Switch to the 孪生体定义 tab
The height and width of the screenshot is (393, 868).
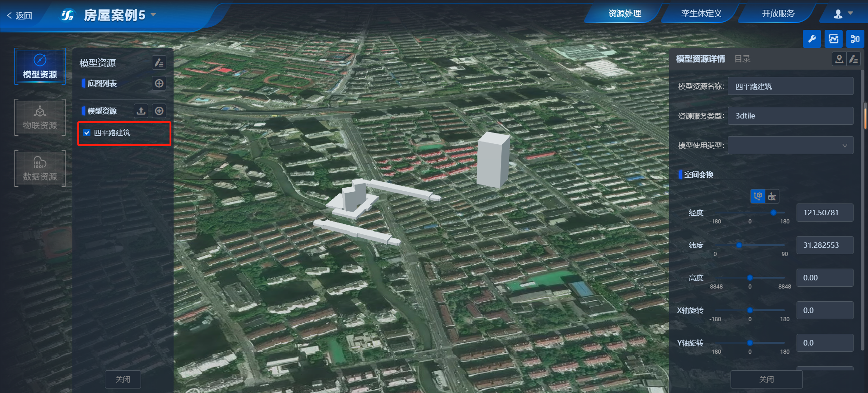[x=701, y=14]
